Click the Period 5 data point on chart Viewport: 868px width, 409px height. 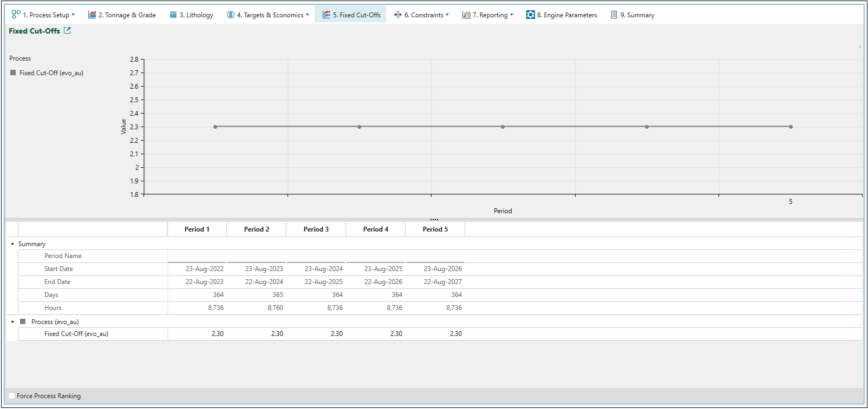click(791, 127)
